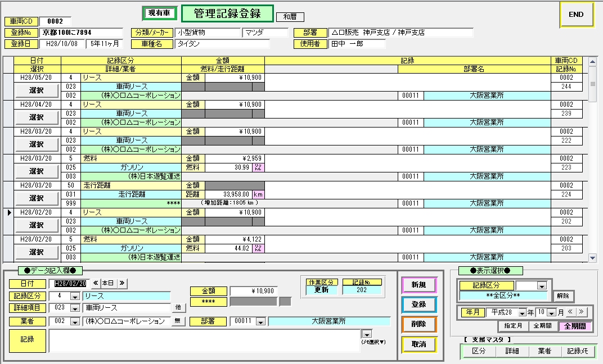
Task: Click the 使用者 field 田中 一郎
Action: (x=357, y=44)
